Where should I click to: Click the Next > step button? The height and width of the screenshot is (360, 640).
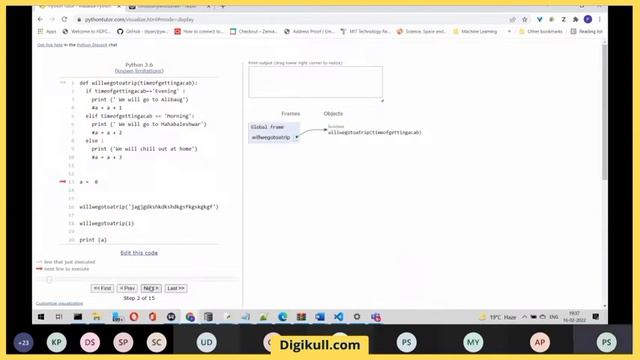(x=151, y=288)
